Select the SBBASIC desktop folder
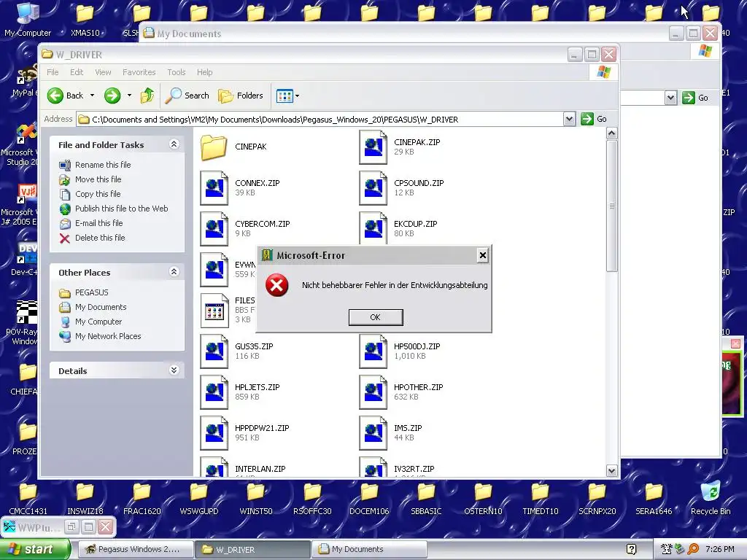The height and width of the screenshot is (560, 747). pyautogui.click(x=426, y=498)
